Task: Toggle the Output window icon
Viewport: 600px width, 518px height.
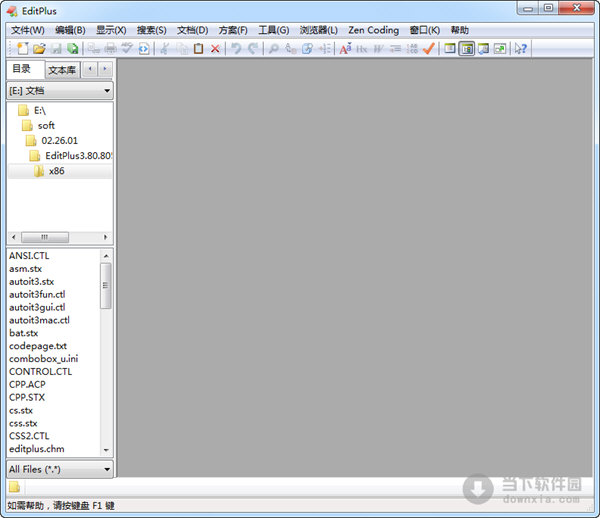Action: click(483, 49)
